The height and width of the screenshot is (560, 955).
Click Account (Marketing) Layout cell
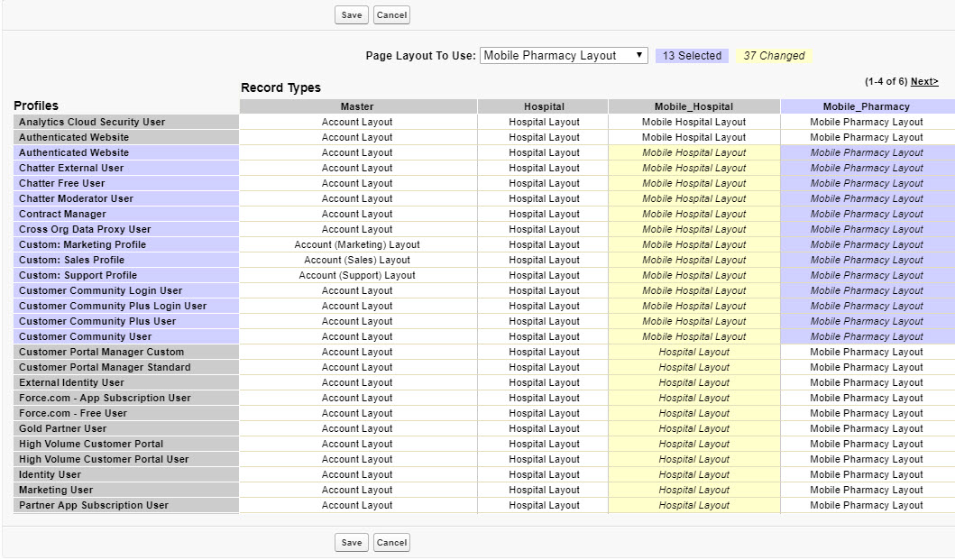[357, 244]
